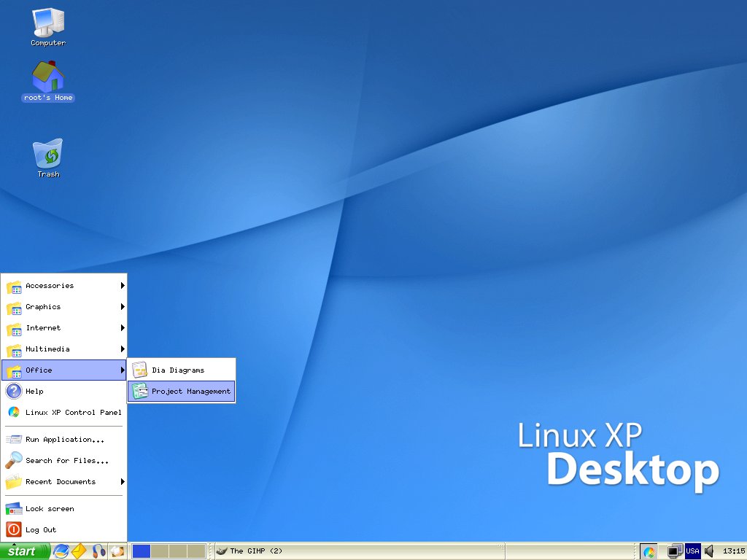Image resolution: width=747 pixels, height=560 pixels.
Task: Click the speaker volume icon in tray
Action: pyautogui.click(x=709, y=551)
